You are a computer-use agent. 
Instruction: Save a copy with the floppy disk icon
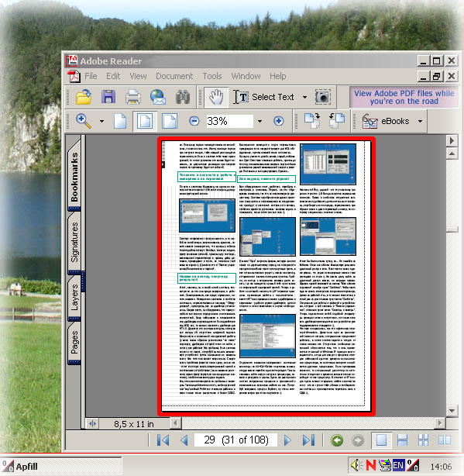point(108,97)
